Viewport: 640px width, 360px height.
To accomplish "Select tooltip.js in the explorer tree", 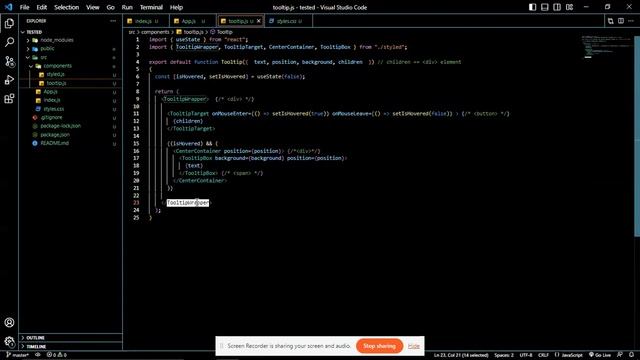I will tap(71, 83).
